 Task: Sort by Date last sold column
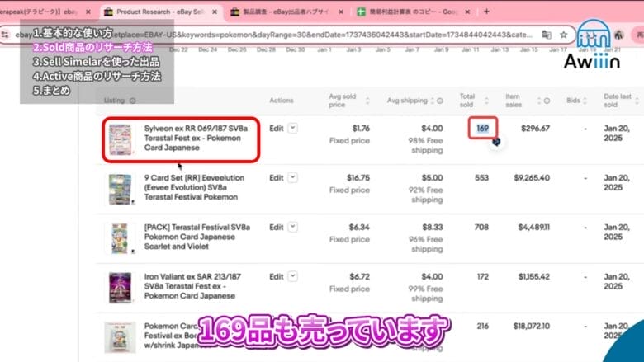click(x=637, y=101)
